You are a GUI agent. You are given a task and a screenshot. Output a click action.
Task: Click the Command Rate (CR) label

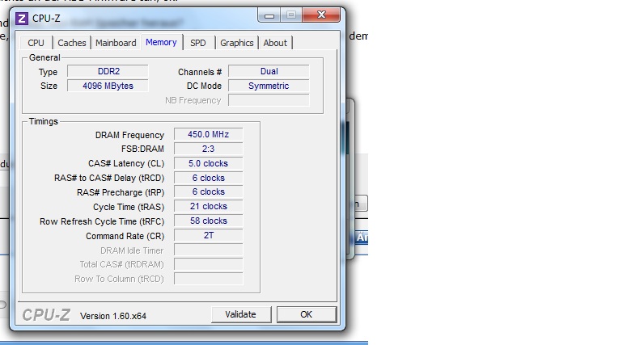click(125, 236)
